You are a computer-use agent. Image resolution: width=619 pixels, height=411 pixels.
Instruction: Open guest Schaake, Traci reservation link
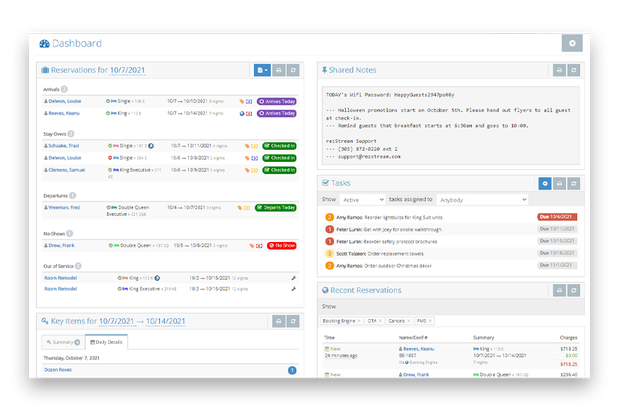[65, 146]
